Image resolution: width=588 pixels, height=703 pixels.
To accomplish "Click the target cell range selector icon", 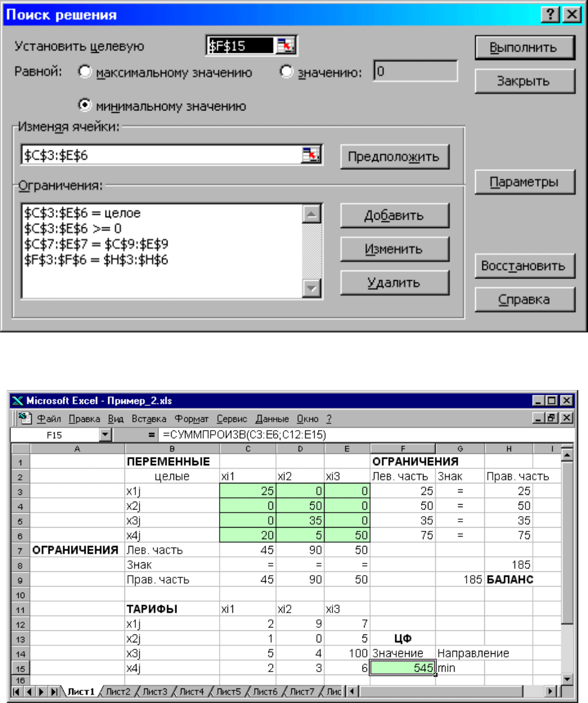I will pos(285,45).
